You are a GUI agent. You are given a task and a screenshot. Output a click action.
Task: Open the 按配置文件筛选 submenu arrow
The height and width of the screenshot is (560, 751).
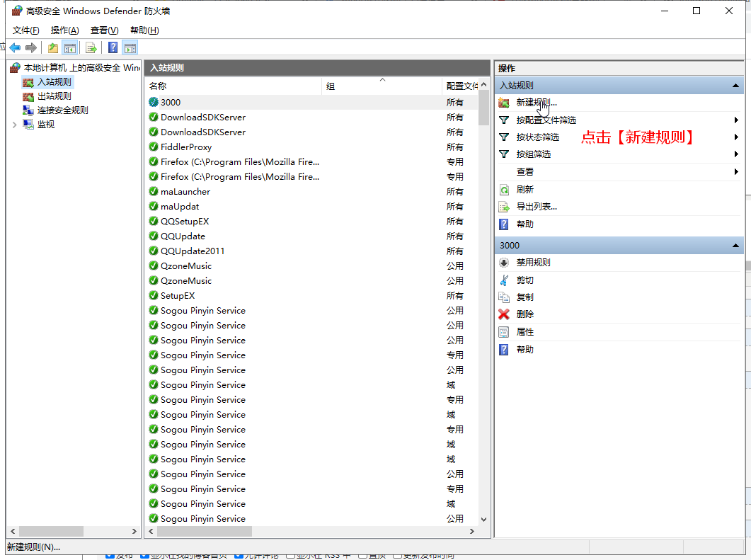[736, 120]
